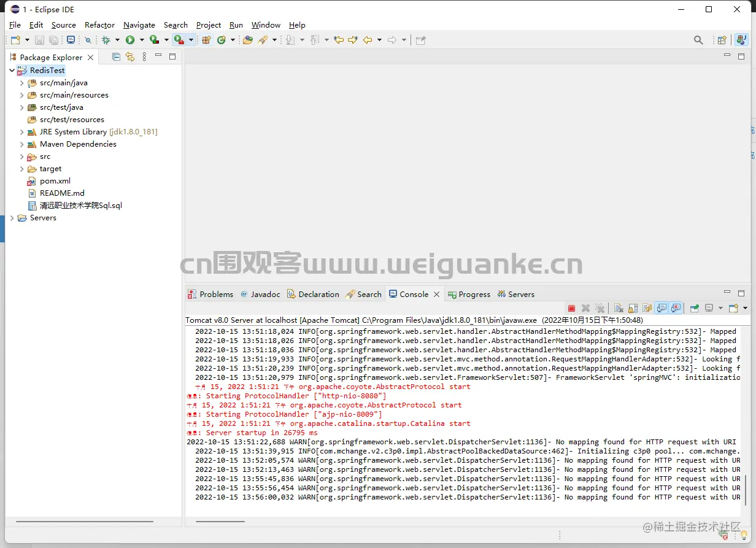Click the New Java Class icon

(221, 40)
